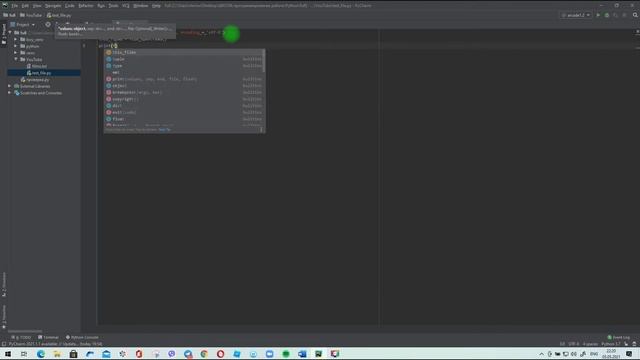Viewport: 640px width, 360px height.
Task: Open the Navigate menu
Action: click(x=53, y=6)
